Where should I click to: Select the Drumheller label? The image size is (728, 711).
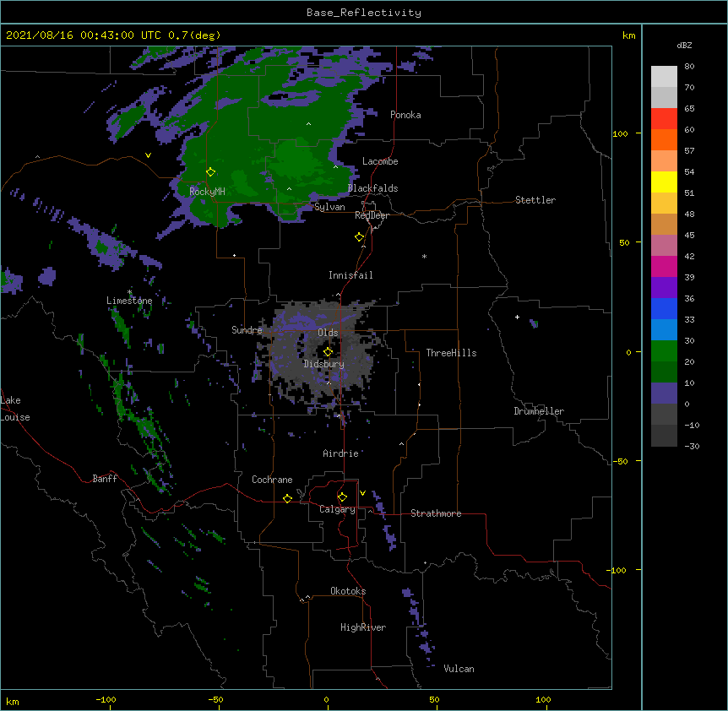click(x=539, y=411)
